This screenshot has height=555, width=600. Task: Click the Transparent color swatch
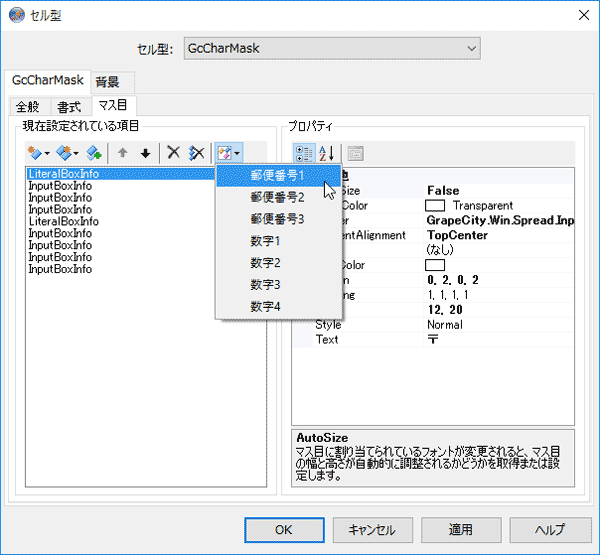(435, 206)
